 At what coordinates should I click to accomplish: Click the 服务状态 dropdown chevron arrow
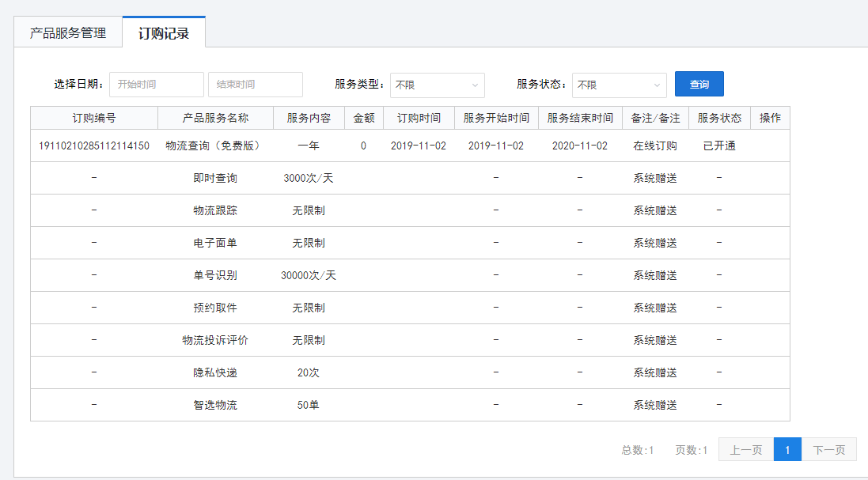[657, 85]
